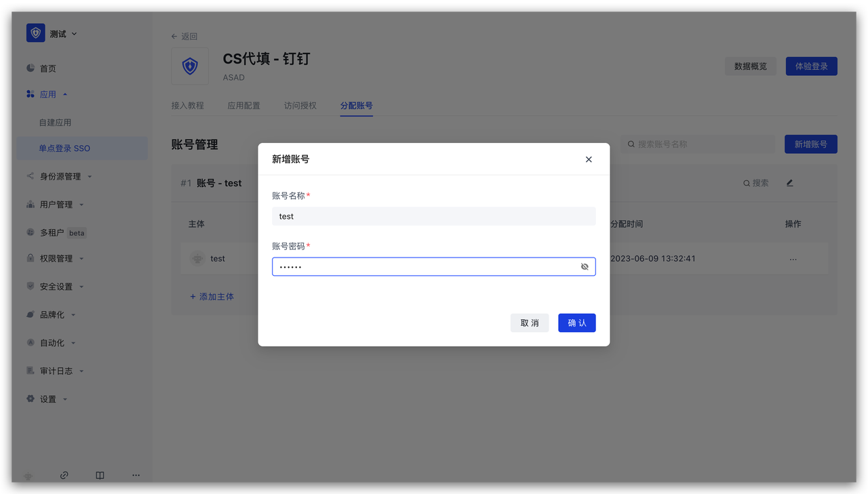Click the link icon in bottom bar
The image size is (868, 494).
click(64, 475)
